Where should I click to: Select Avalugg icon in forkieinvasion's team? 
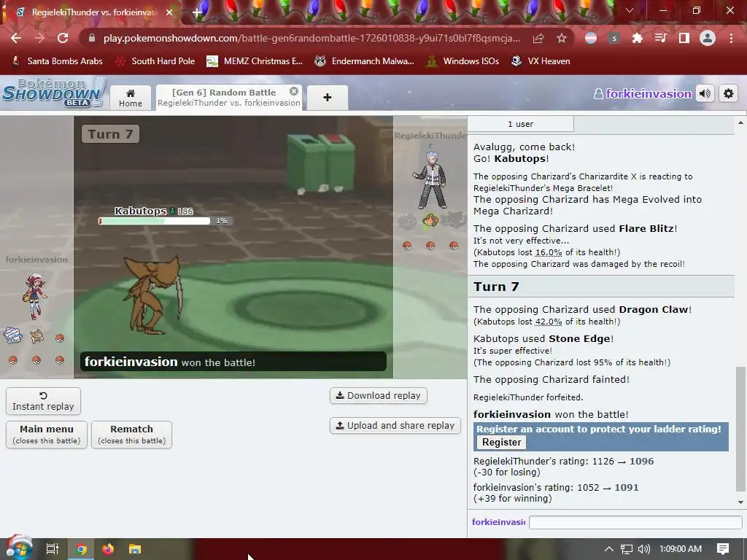pyautogui.click(x=13, y=335)
